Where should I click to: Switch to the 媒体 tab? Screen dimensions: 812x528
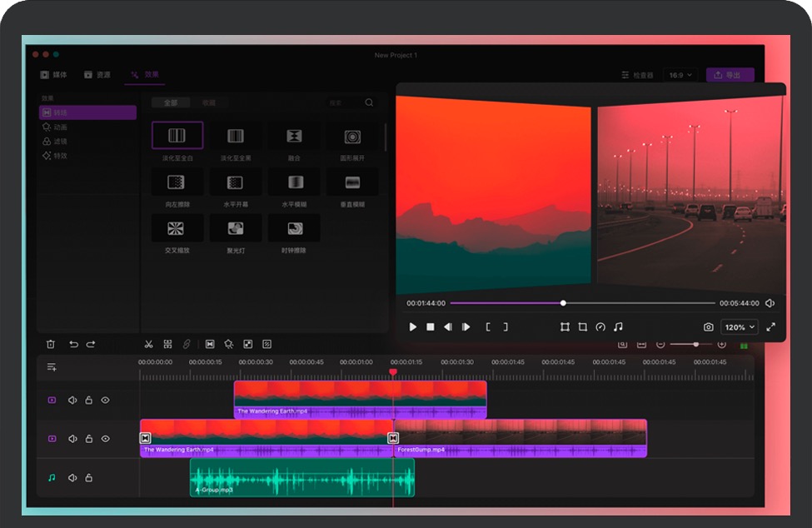(54, 75)
